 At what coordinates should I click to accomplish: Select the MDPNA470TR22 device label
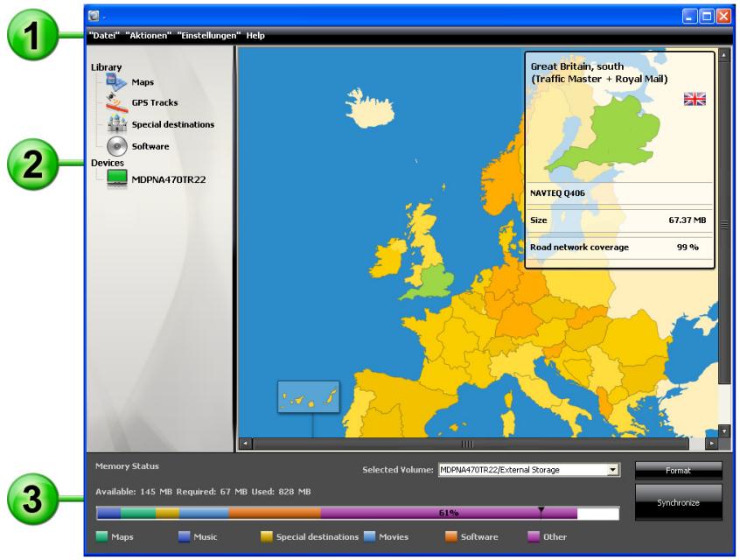click(169, 179)
